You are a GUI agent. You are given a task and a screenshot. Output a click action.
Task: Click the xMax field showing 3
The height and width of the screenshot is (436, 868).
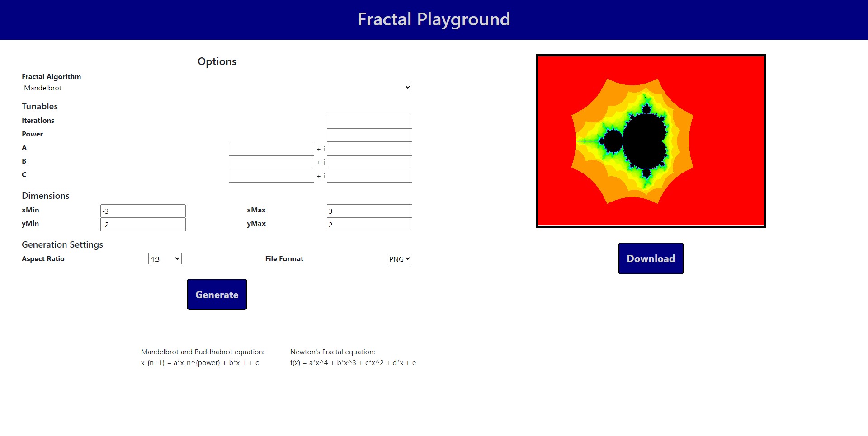click(369, 211)
